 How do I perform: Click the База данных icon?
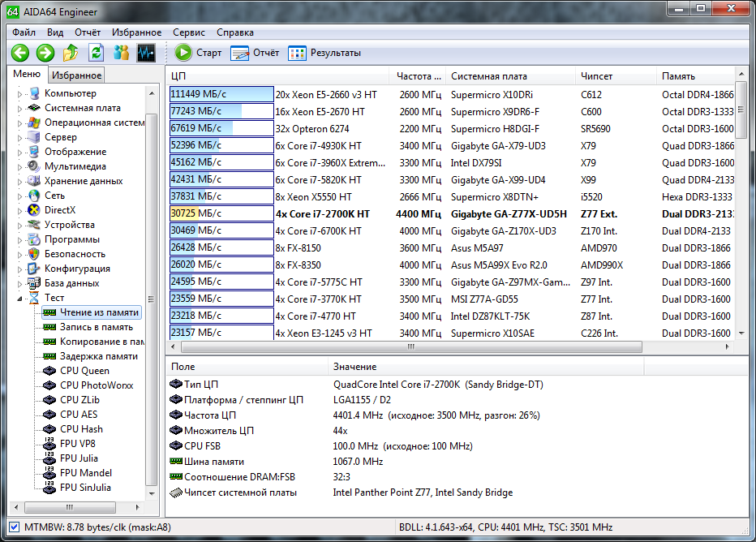tap(34, 283)
